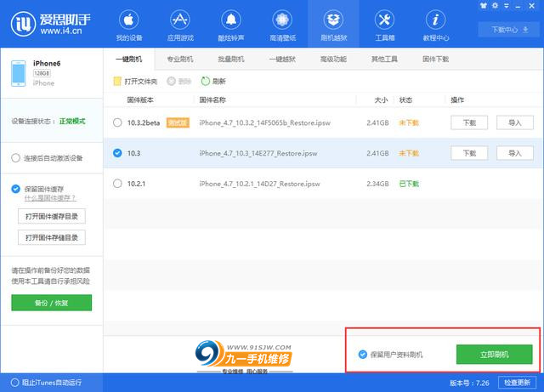This screenshot has height=392, width=544.
Task: Toggle 连接后自动激活设备 option
Action: pyautogui.click(x=15, y=158)
